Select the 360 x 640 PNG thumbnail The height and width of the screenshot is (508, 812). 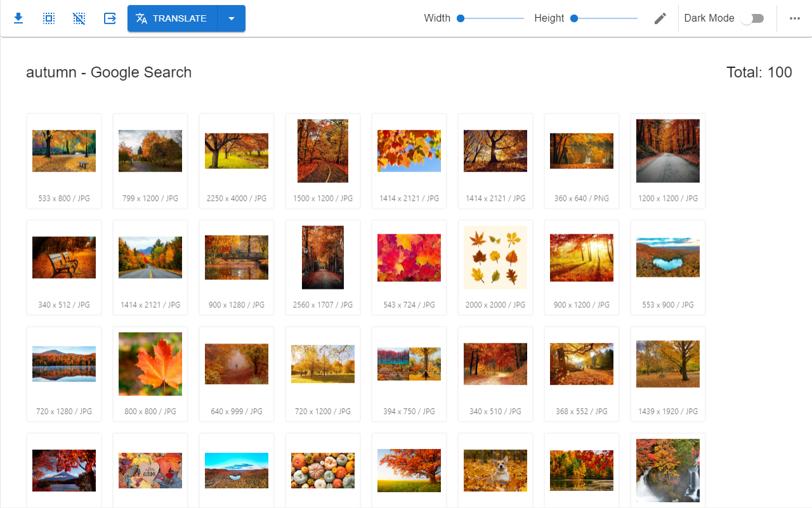pos(582,151)
